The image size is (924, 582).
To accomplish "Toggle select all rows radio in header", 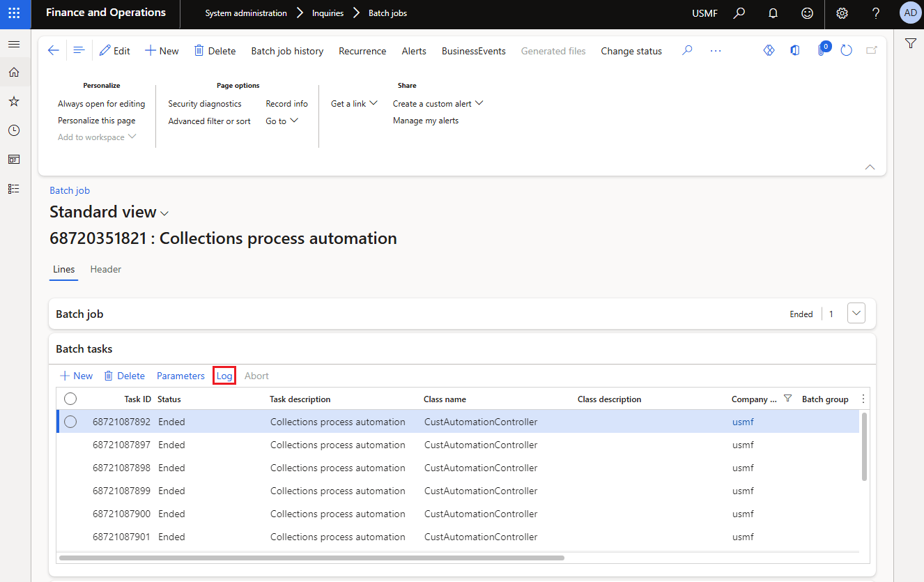I will click(70, 399).
